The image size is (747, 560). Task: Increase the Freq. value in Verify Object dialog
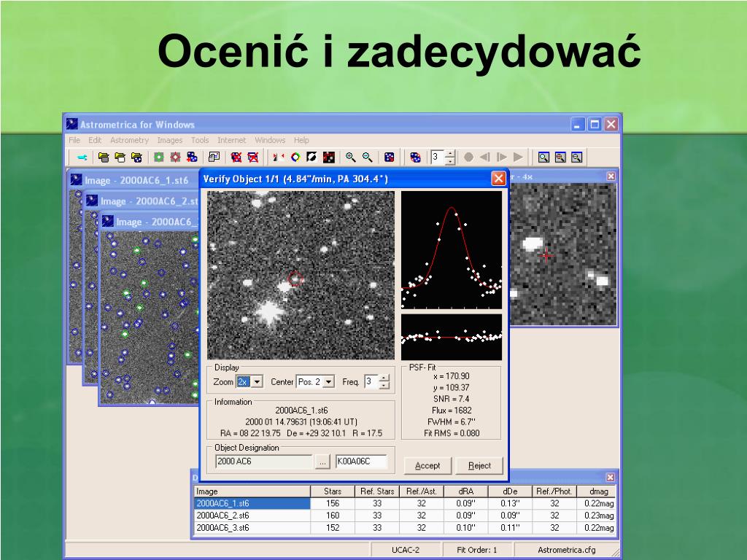coord(384,378)
